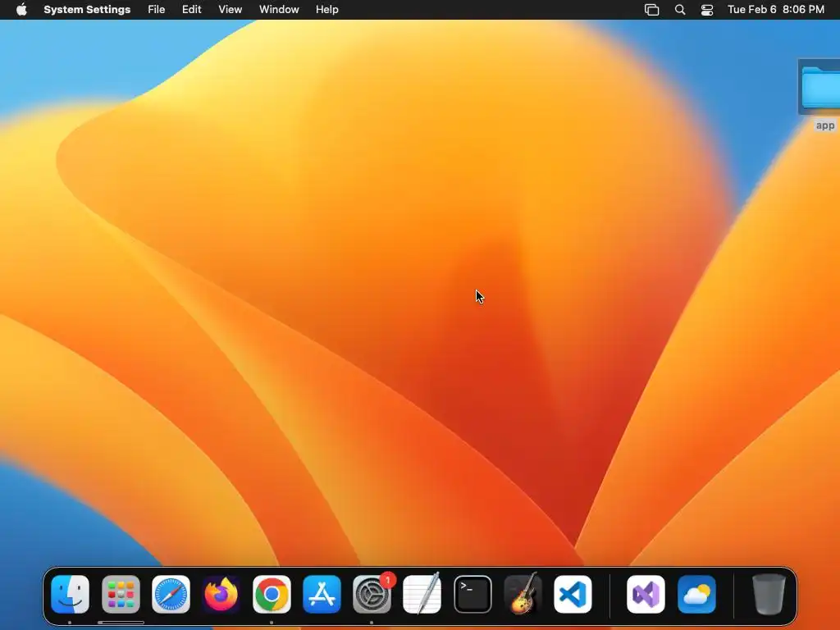This screenshot has width=840, height=630.
Task: Open Spotlight search magnifier in menu bar
Action: (680, 10)
